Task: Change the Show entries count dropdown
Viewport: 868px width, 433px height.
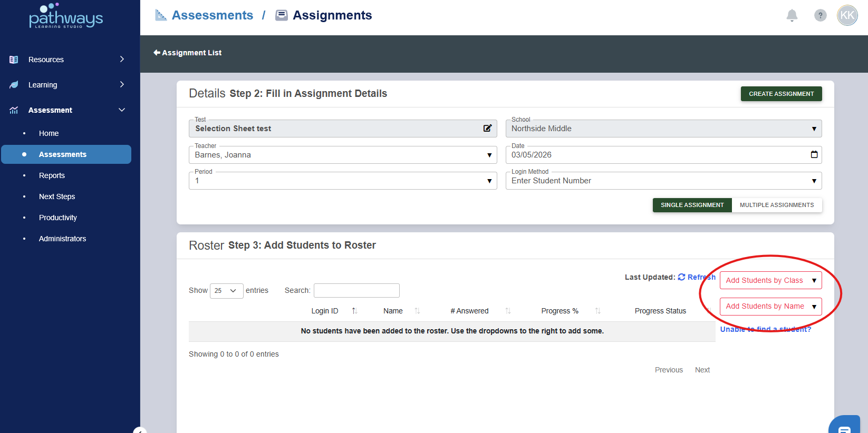Action: coord(227,291)
